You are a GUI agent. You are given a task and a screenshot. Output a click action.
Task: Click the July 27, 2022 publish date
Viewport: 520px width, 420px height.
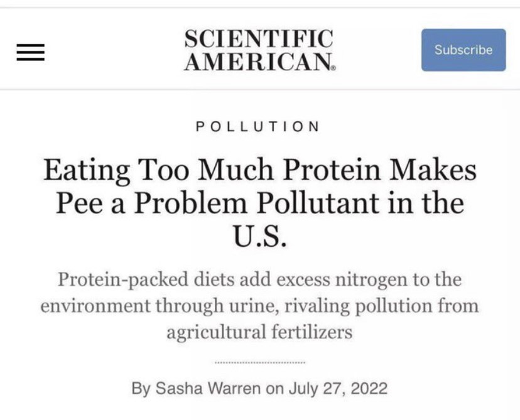tap(338, 387)
